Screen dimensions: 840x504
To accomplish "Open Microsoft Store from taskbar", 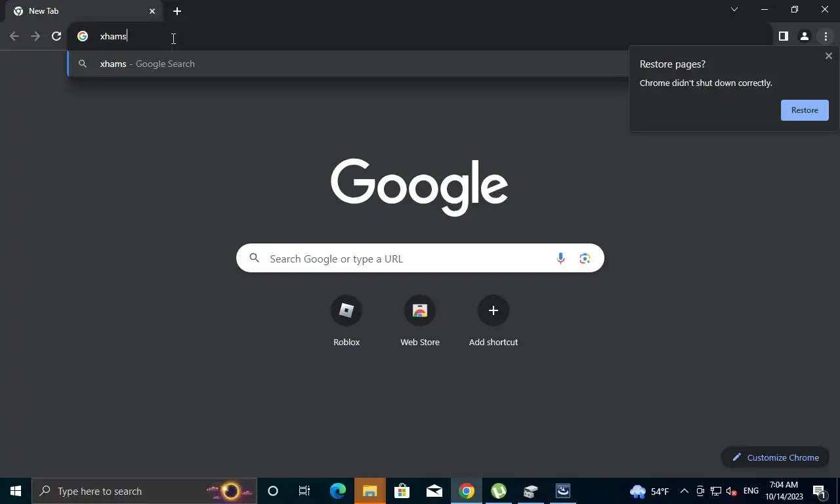I will (402, 491).
